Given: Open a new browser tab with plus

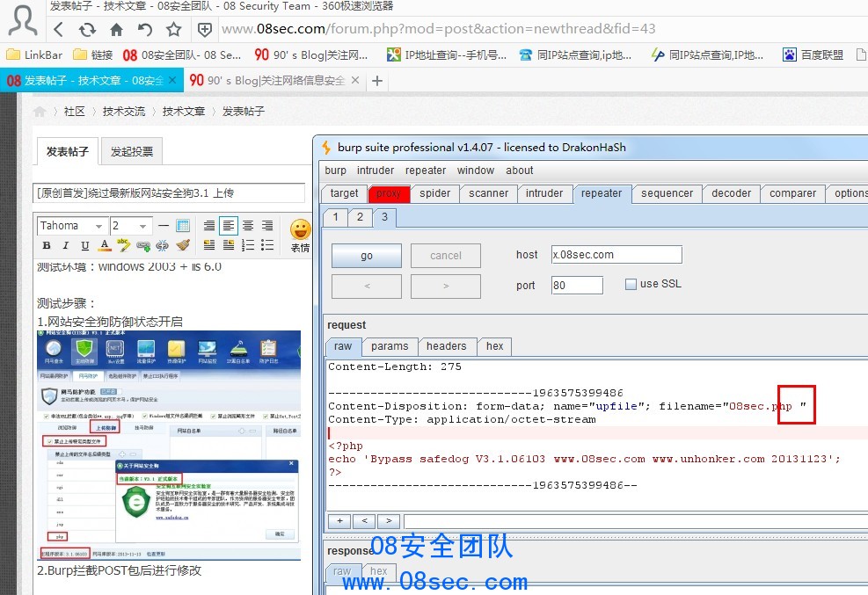Looking at the screenshot, I should coord(377,81).
